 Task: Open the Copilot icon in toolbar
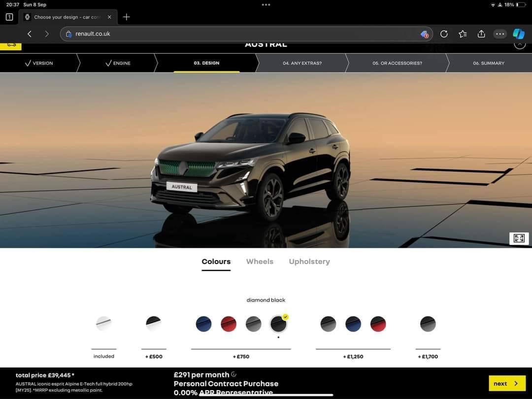coord(518,34)
